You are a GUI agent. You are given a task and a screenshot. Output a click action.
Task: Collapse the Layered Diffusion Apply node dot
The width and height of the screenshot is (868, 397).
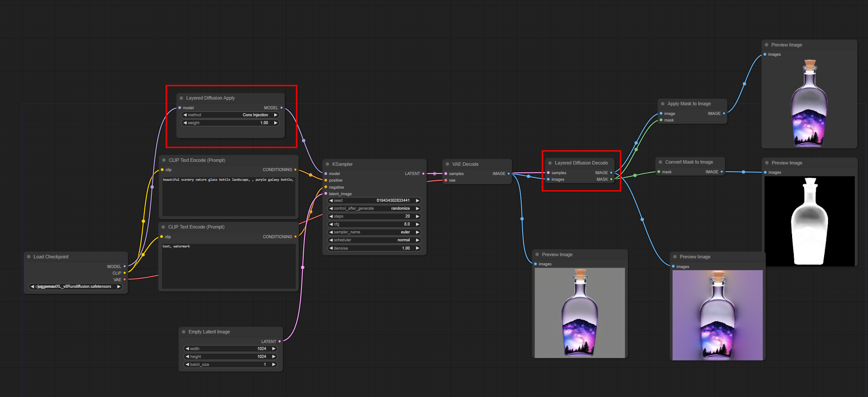click(x=181, y=98)
